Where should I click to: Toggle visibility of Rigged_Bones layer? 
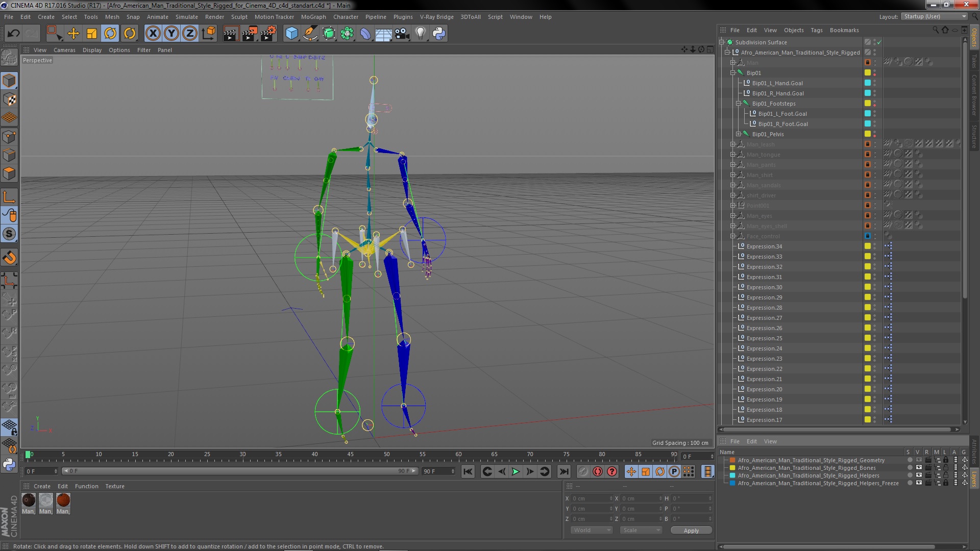[919, 468]
